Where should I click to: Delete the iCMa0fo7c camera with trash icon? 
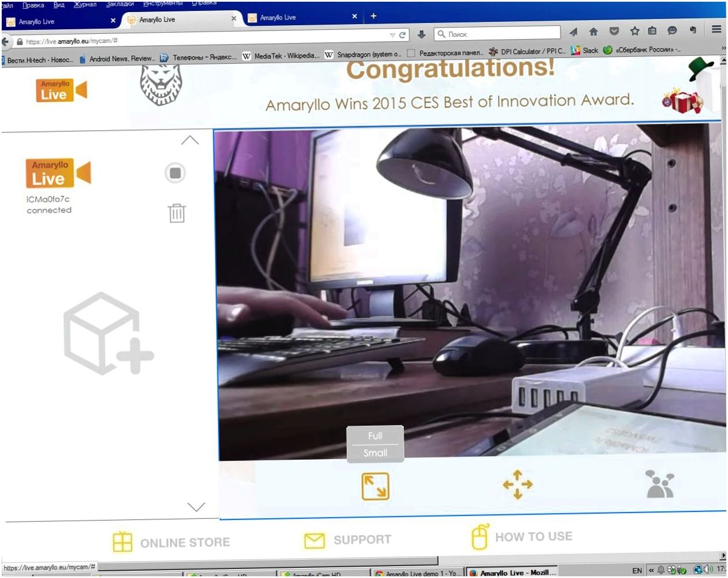click(177, 213)
